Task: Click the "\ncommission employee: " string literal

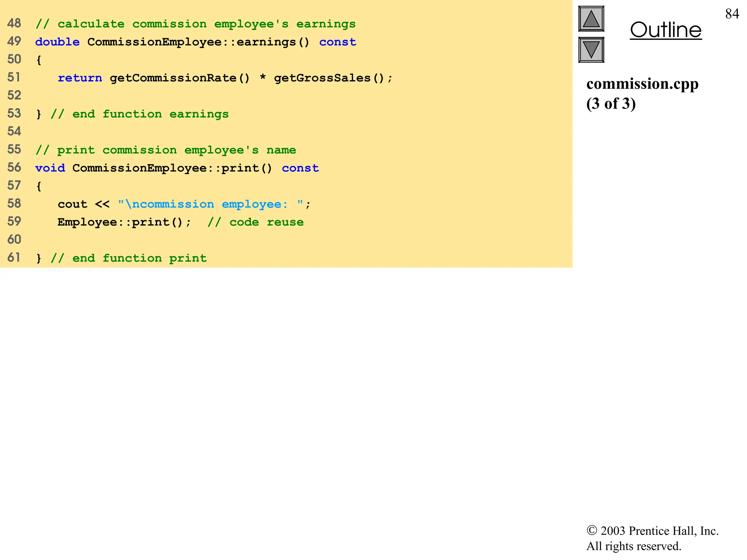Action: click(x=210, y=204)
